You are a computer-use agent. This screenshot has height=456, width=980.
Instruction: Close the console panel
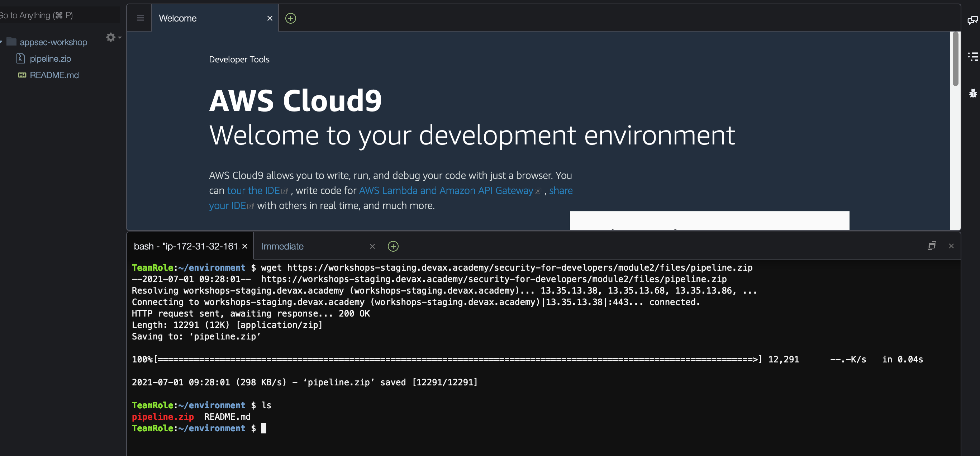pyautogui.click(x=951, y=246)
